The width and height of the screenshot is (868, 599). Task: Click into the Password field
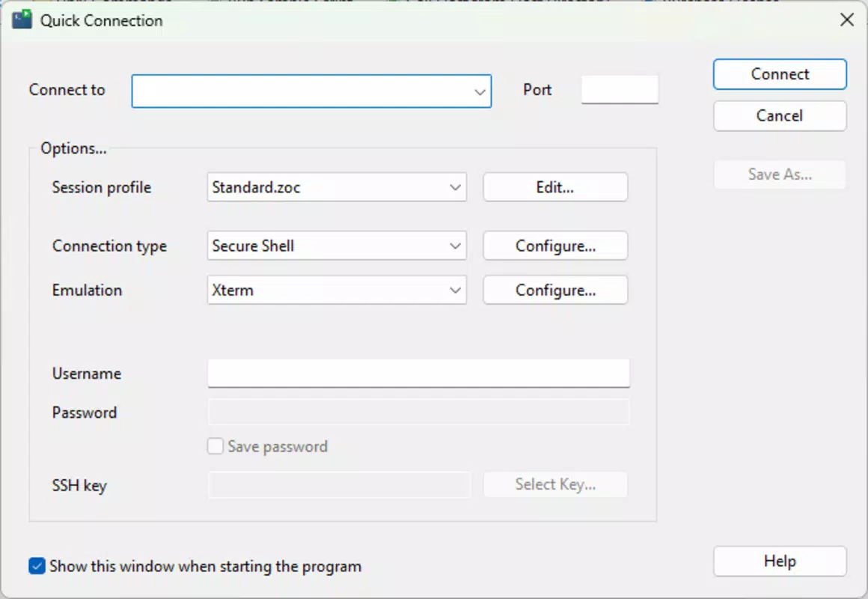coord(418,413)
